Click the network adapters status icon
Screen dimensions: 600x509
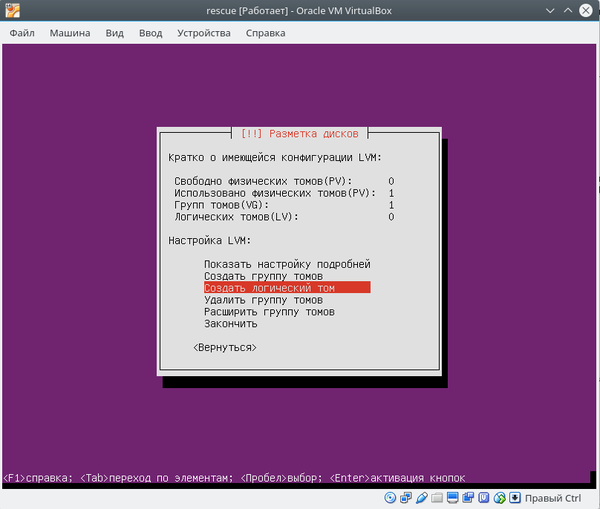pos(406,498)
